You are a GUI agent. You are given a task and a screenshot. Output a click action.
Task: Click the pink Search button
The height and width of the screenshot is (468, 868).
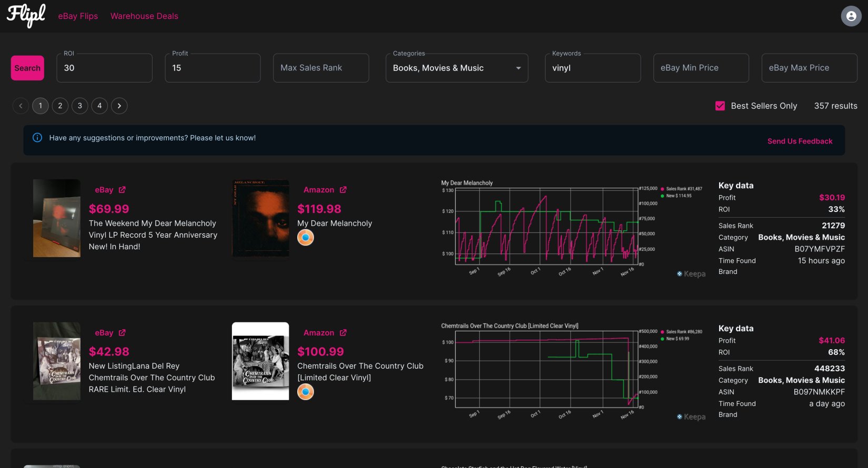(x=27, y=68)
